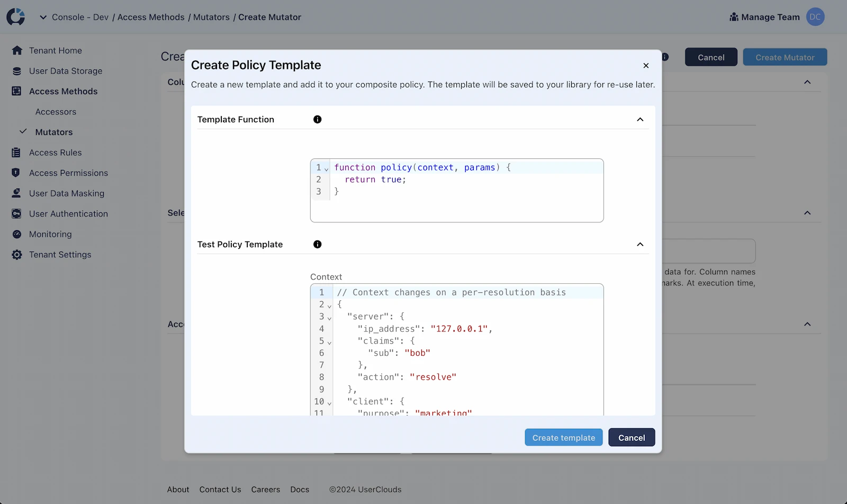Click the Access Methods breadcrumb link

pos(151,17)
